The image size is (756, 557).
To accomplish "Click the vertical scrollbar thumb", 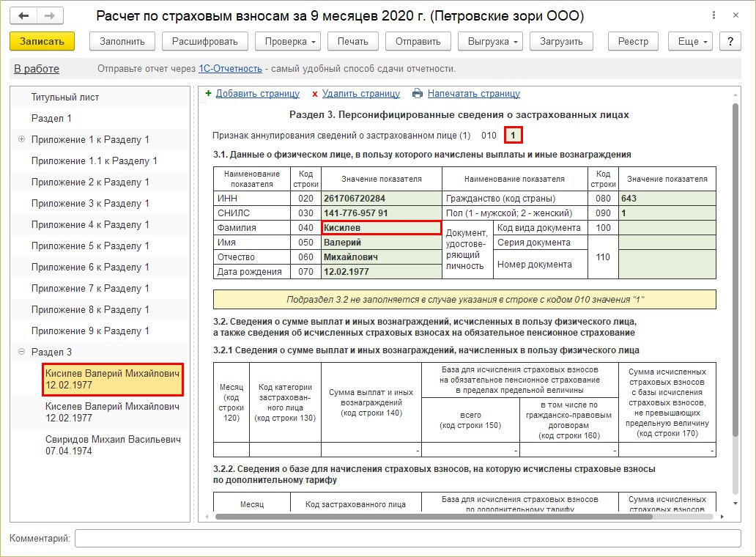I will point(735,270).
